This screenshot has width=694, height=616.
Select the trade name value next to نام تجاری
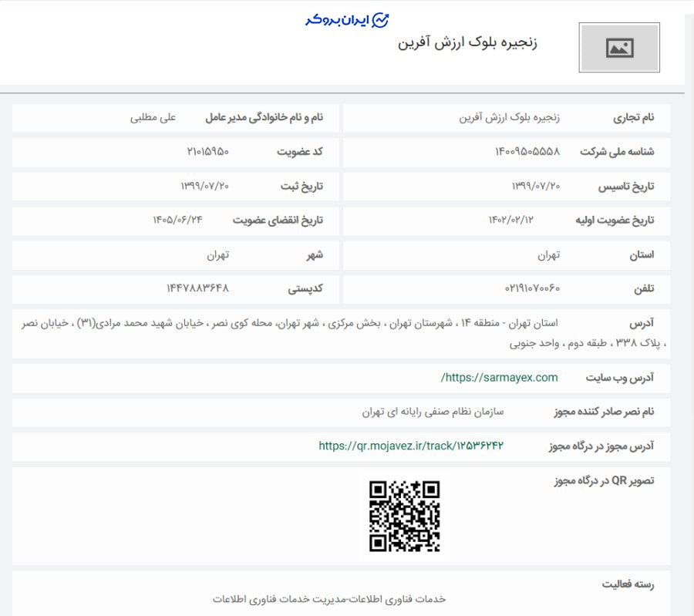509,118
